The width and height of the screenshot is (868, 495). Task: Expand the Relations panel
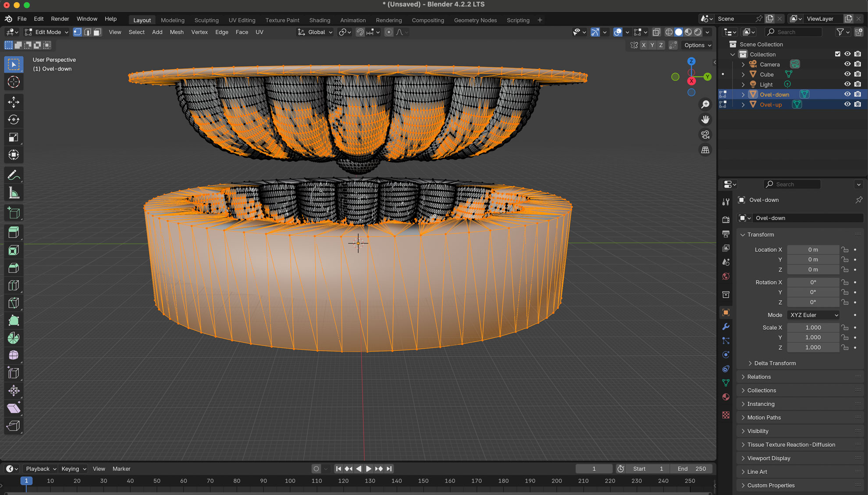[x=759, y=377]
